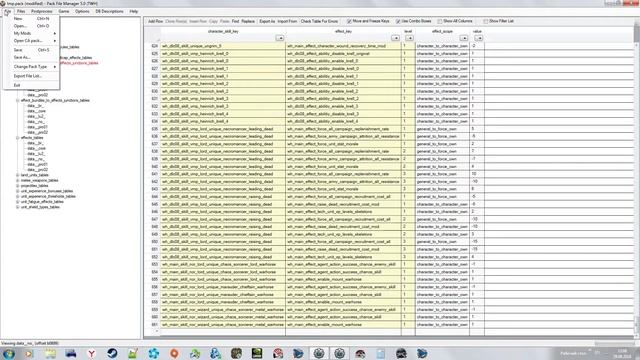Viewport: 640px width, 360px height.
Task: Open level column filter dropdown
Action: [x=409, y=38]
